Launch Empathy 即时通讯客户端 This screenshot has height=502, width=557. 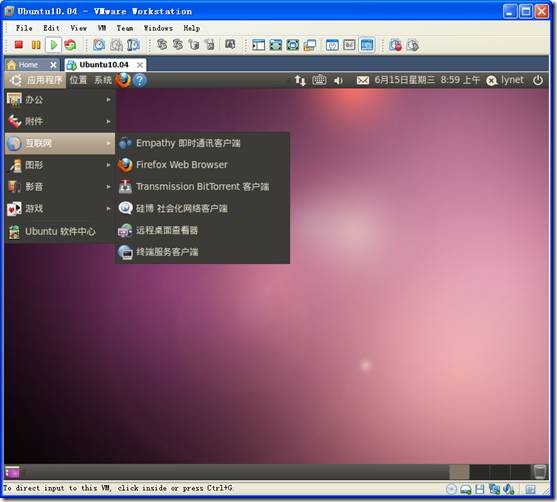click(203, 144)
